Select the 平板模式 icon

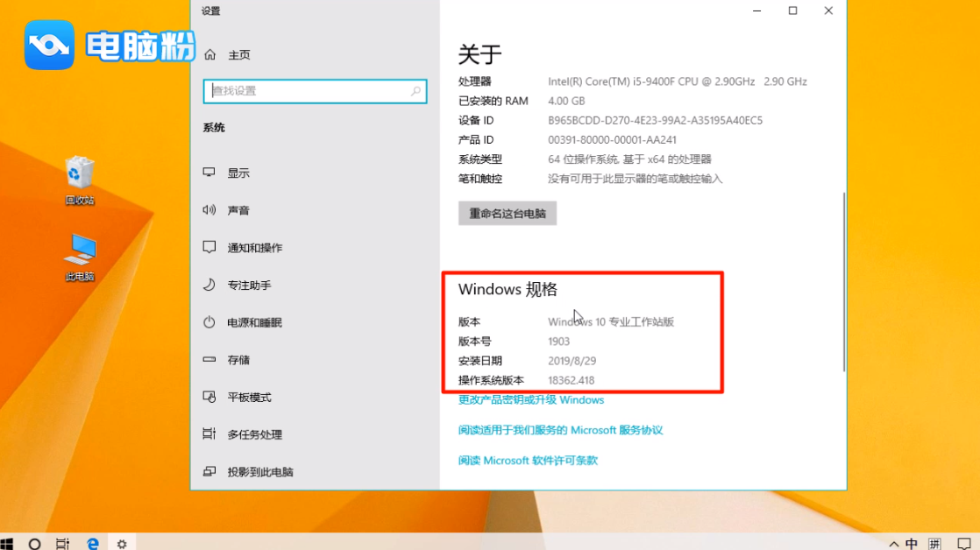point(209,397)
